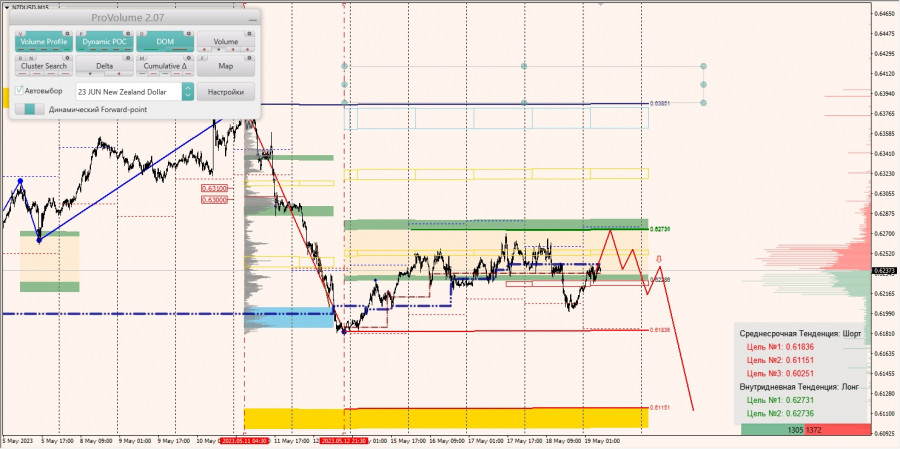Viewport: 900px width, 449px height.
Task: Click the red 1372 sell volume bar
Action: (x=838, y=429)
